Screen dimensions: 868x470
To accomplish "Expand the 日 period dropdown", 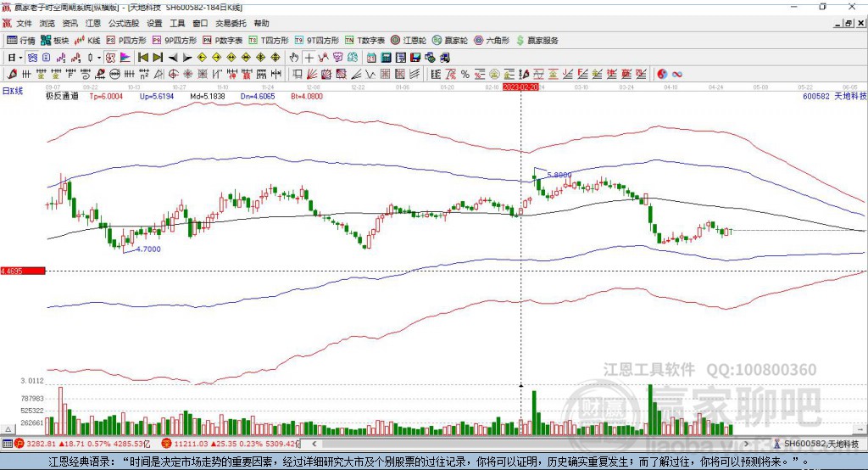I will [x=20, y=58].
